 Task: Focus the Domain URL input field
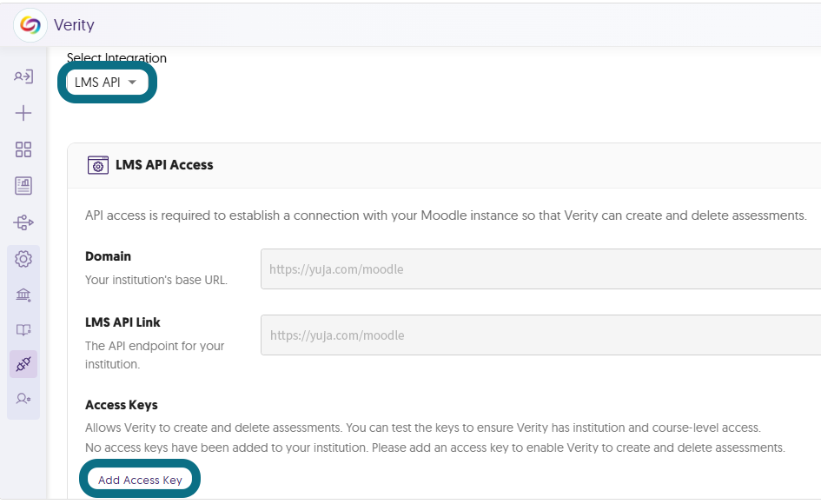pos(541,269)
